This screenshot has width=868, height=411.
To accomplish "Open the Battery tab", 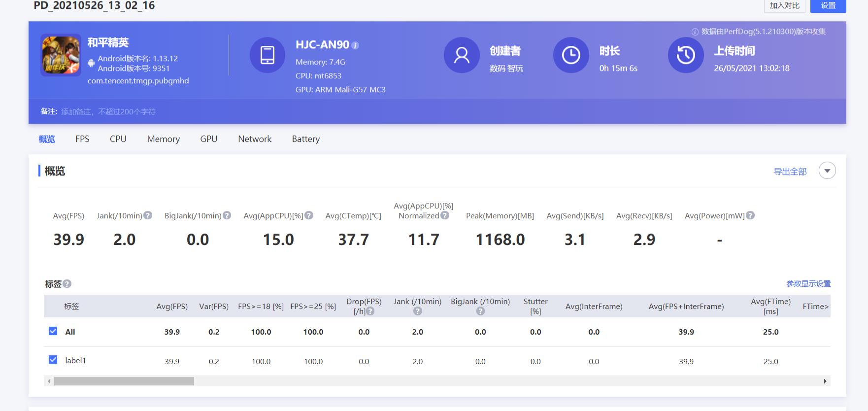I will tap(305, 139).
